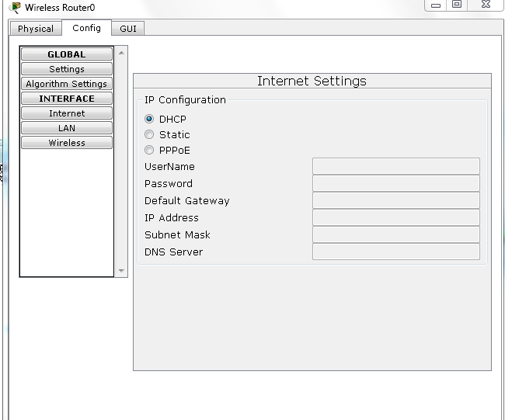Viewport: 505px width, 420px height.
Task: Open the Wireless interface settings
Action: (x=67, y=143)
